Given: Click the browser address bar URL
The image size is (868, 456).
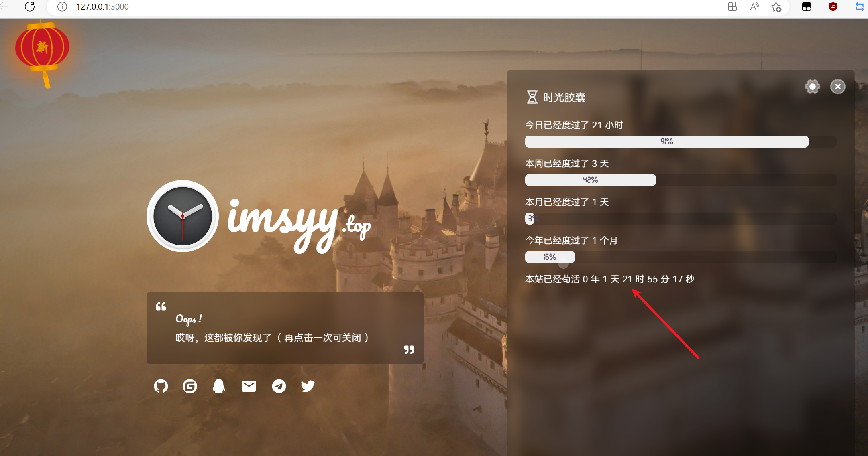Looking at the screenshot, I should coord(102,7).
